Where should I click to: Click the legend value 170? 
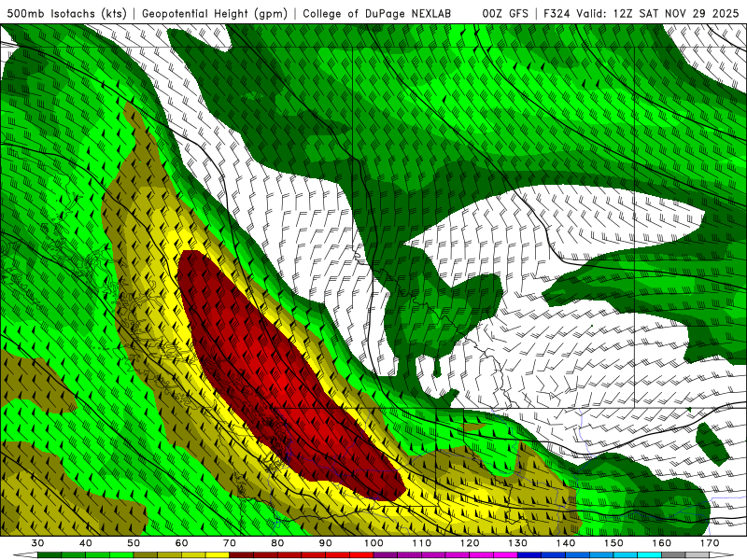coord(710,543)
